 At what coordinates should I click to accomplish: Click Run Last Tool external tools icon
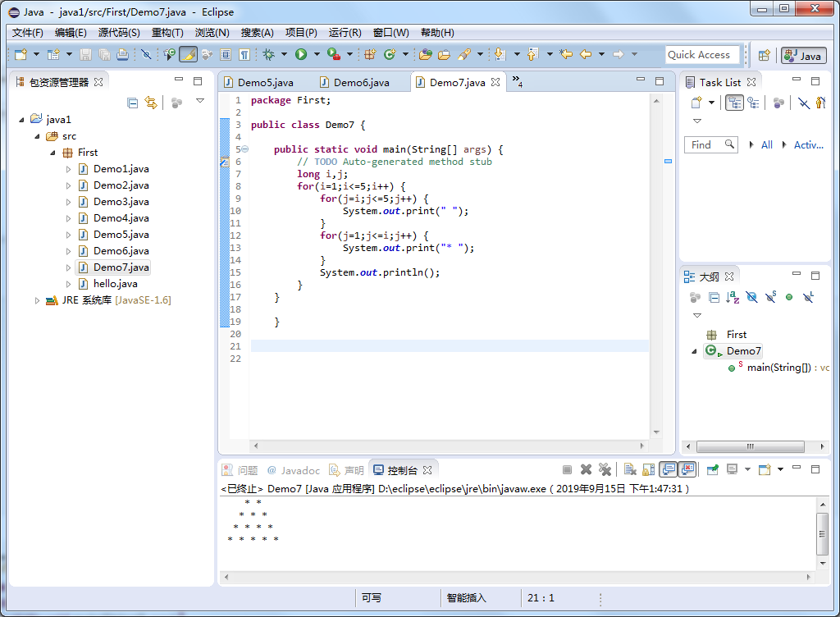click(333, 54)
